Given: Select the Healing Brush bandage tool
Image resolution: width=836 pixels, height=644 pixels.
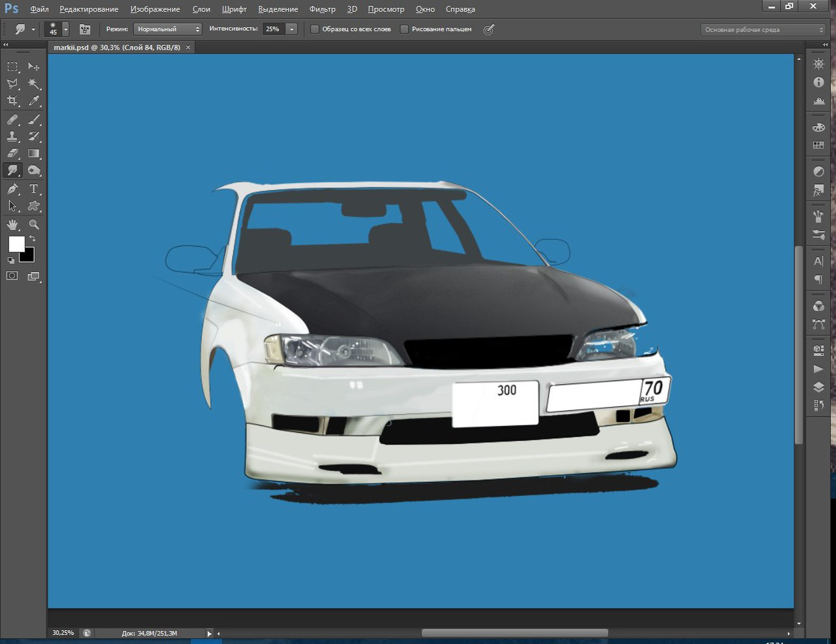Looking at the screenshot, I should [12, 120].
